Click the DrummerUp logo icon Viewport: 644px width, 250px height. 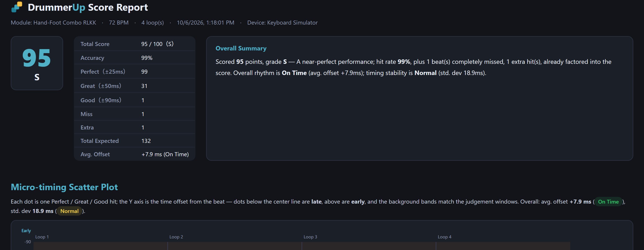17,7
